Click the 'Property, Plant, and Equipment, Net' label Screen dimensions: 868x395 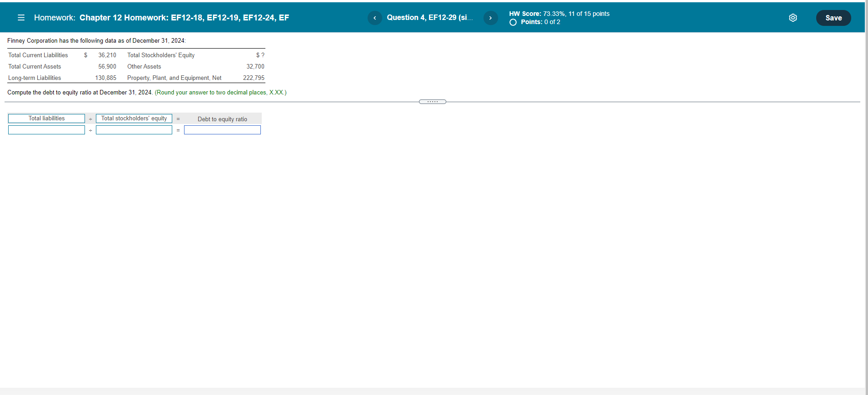tap(175, 78)
